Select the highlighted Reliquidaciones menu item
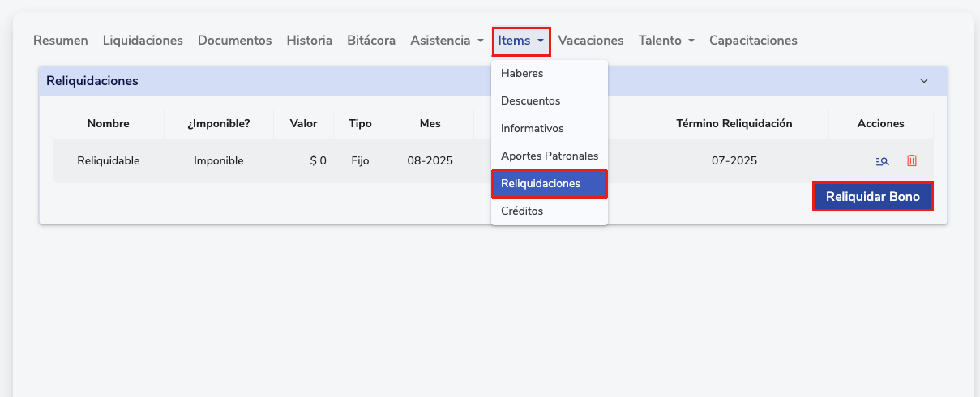 coord(541,183)
